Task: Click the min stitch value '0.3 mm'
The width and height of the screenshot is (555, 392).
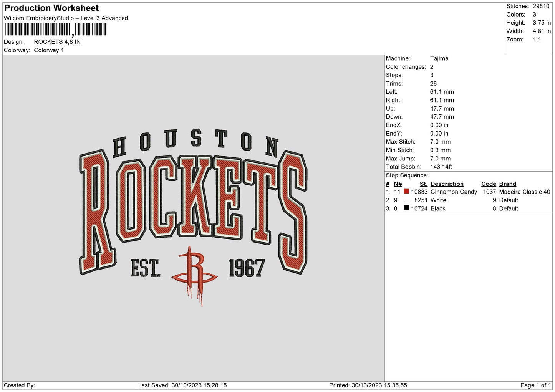Action: pos(440,150)
